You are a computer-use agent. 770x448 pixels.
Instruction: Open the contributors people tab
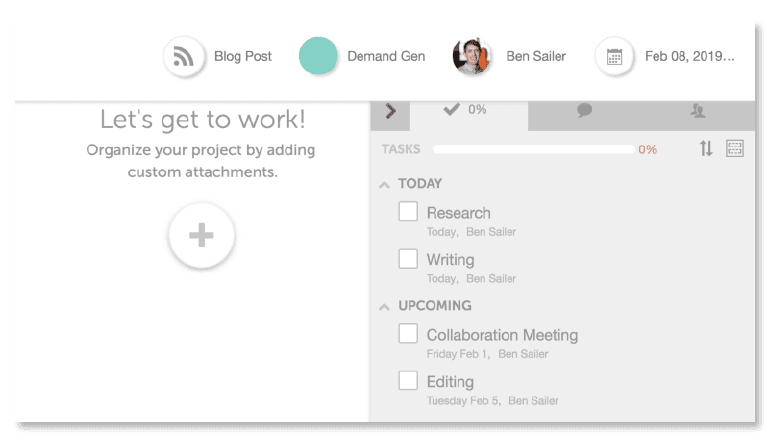(698, 111)
